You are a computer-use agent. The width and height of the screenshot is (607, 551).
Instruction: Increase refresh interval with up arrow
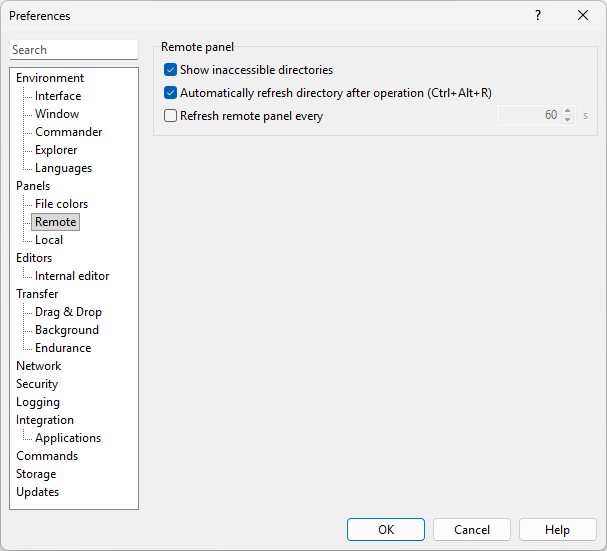pyautogui.click(x=568, y=111)
